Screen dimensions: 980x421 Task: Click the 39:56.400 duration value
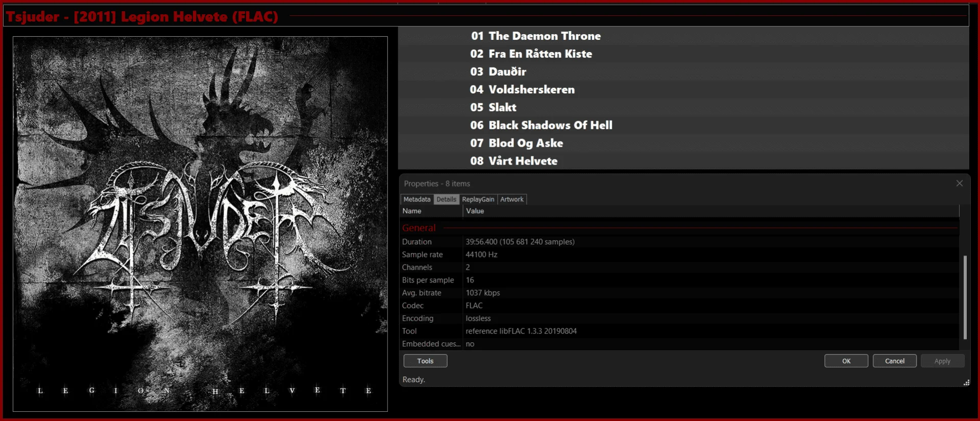(x=520, y=242)
